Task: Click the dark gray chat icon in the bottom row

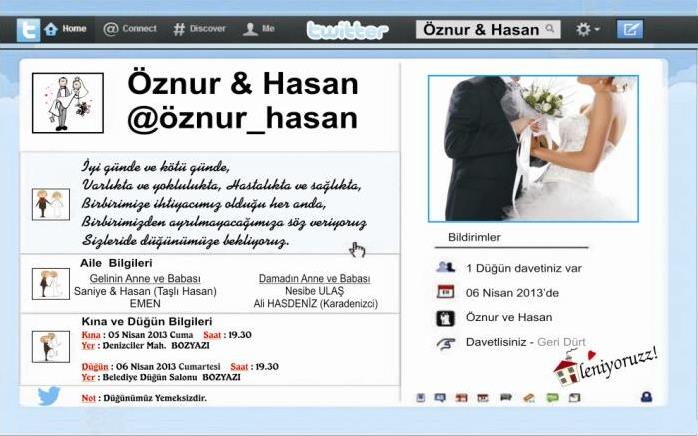Action: coord(506,397)
